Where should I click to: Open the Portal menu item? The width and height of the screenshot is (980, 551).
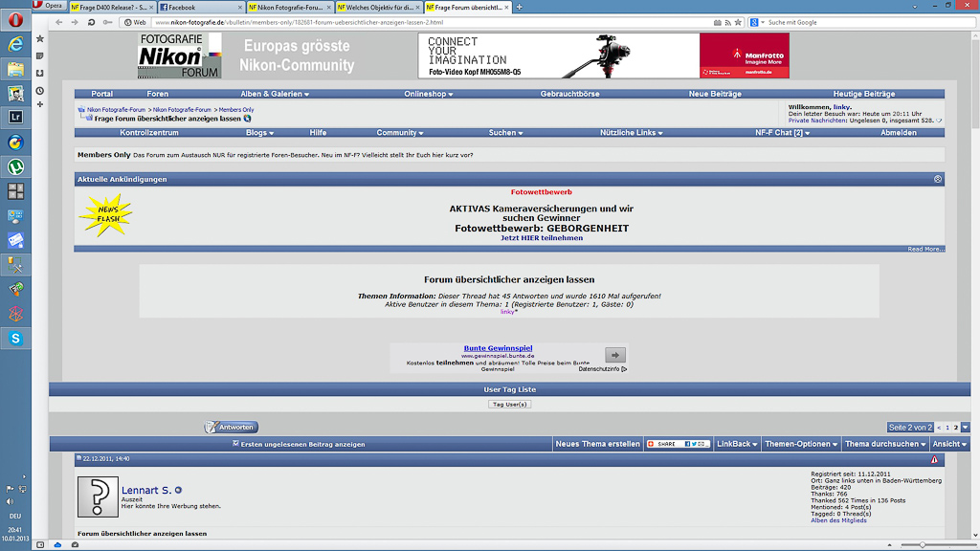click(101, 94)
